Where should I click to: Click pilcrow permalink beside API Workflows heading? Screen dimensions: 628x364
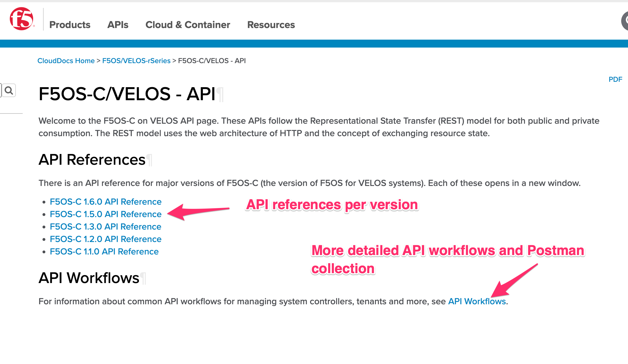point(143,278)
